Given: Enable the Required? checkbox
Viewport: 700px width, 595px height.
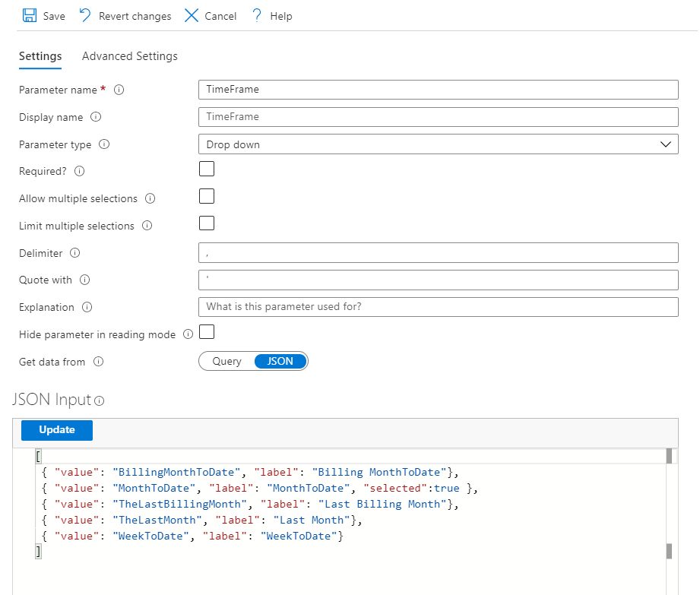Looking at the screenshot, I should (207, 169).
